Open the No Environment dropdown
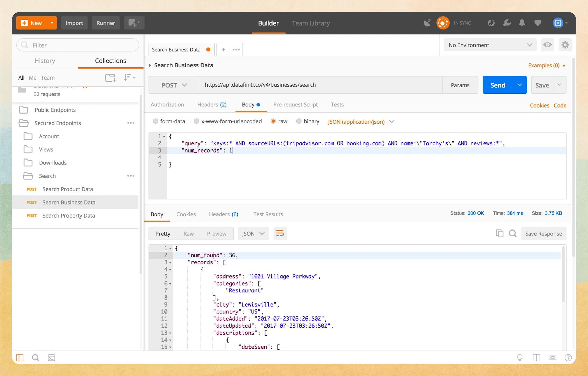The image size is (588, 376). pyautogui.click(x=490, y=45)
